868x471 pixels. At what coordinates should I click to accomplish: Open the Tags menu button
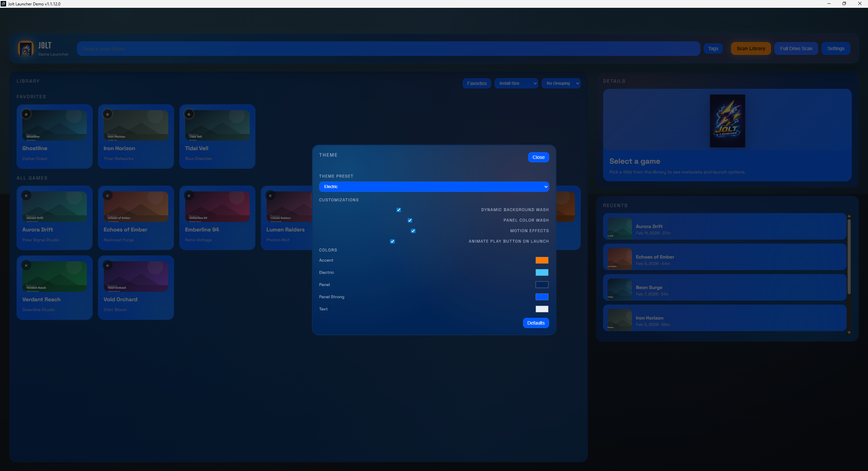(713, 48)
